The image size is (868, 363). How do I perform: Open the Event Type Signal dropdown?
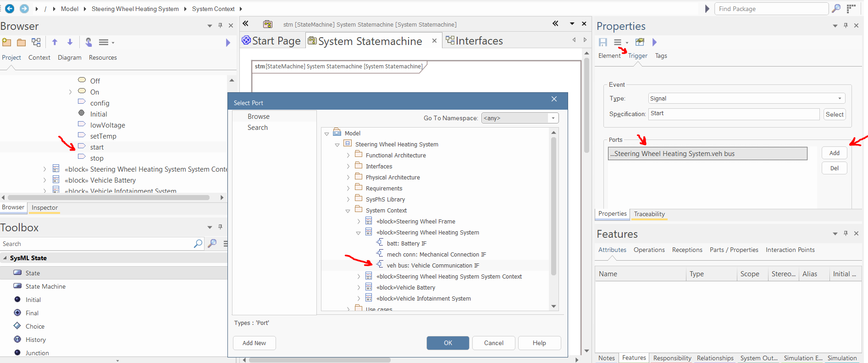[x=840, y=98]
